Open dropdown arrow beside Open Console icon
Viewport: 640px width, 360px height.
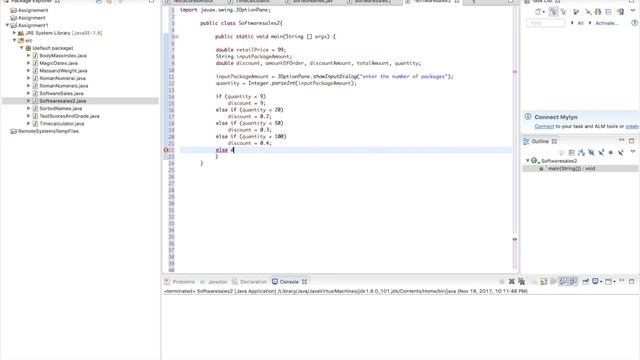point(614,282)
